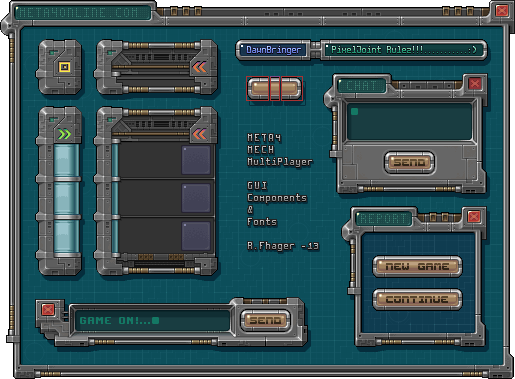Expand the green chevron cylinder panel

tap(64, 134)
